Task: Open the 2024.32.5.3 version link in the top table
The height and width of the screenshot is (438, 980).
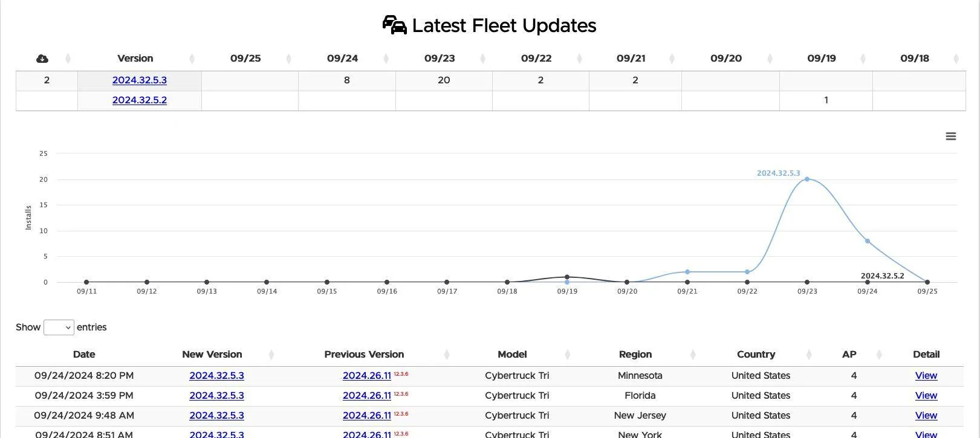Action: pos(140,80)
